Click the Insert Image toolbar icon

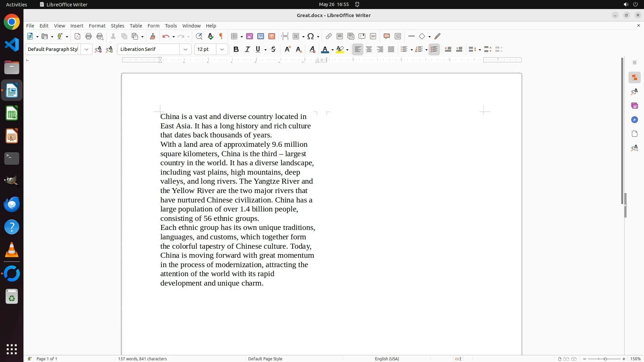250,36
